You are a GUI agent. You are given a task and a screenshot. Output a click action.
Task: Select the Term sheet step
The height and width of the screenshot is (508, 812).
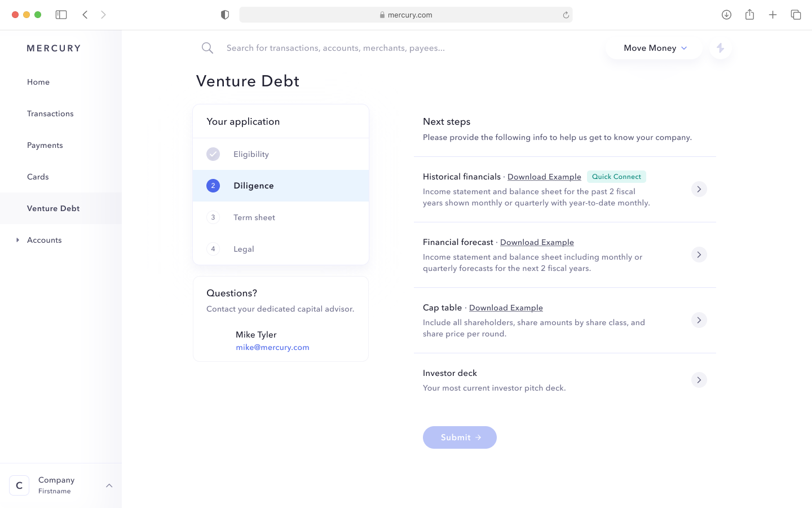[281, 217]
